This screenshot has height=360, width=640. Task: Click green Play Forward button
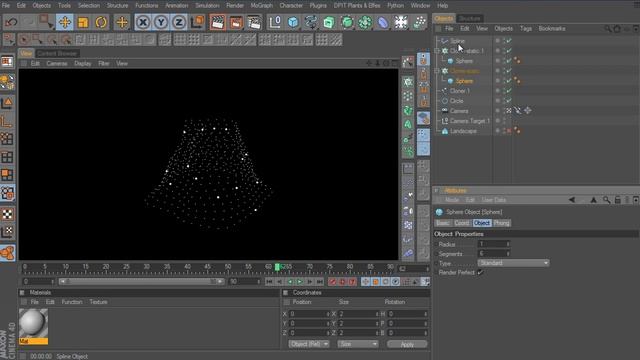click(x=300, y=282)
